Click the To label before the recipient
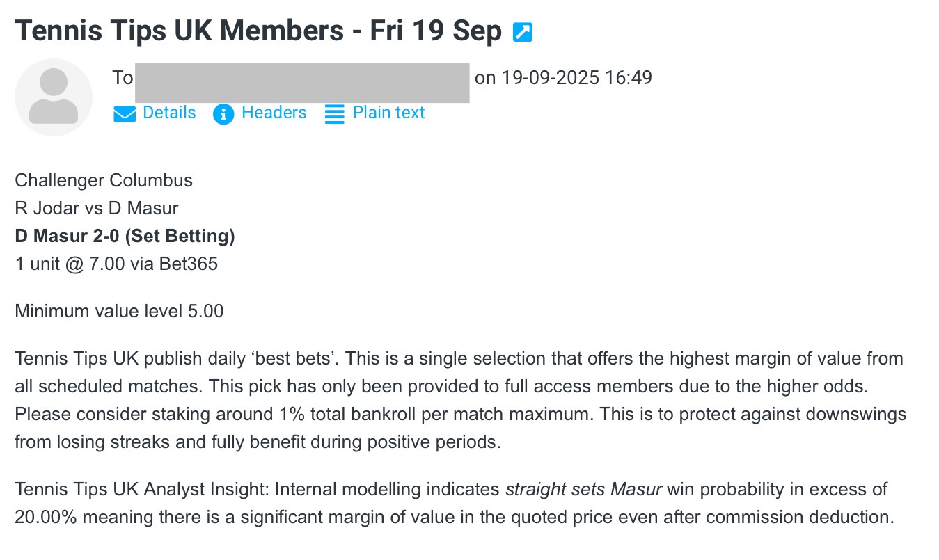The image size is (939, 560). tap(123, 78)
